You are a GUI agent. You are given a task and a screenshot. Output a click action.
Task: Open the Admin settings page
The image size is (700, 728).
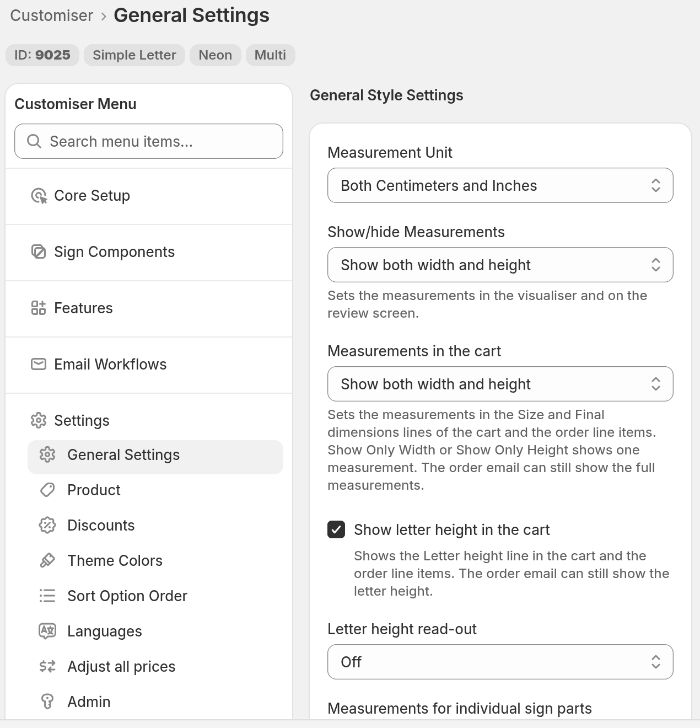coord(155,702)
